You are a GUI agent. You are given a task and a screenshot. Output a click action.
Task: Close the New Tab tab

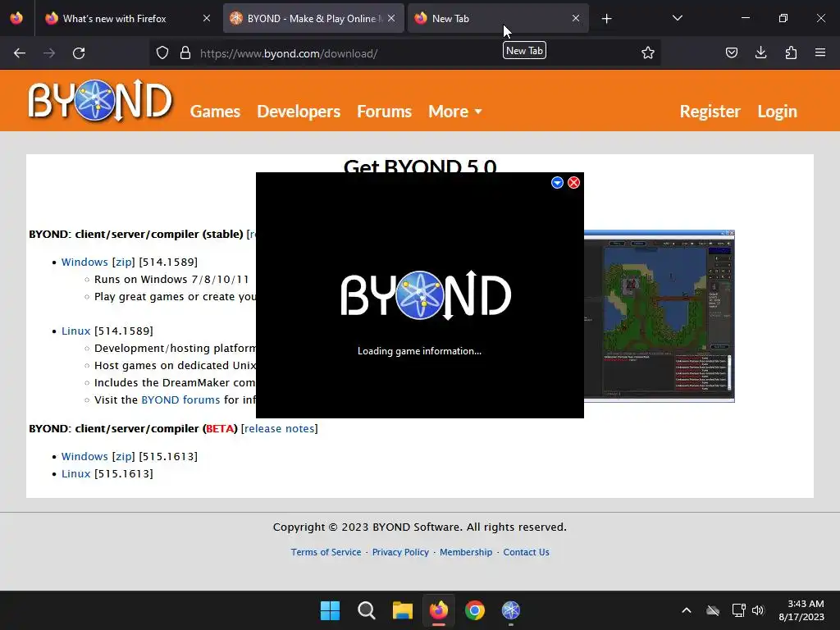point(576,18)
